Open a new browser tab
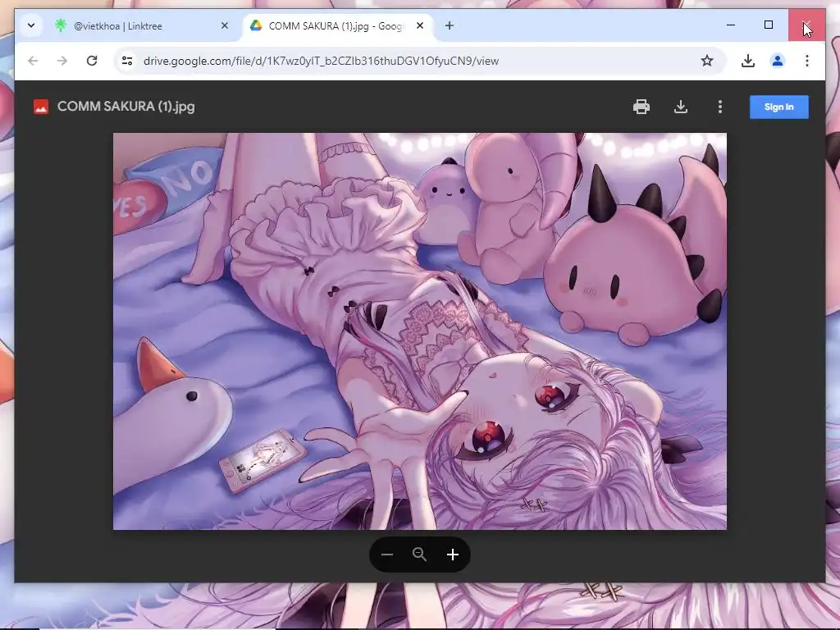The height and width of the screenshot is (630, 840). (450, 25)
